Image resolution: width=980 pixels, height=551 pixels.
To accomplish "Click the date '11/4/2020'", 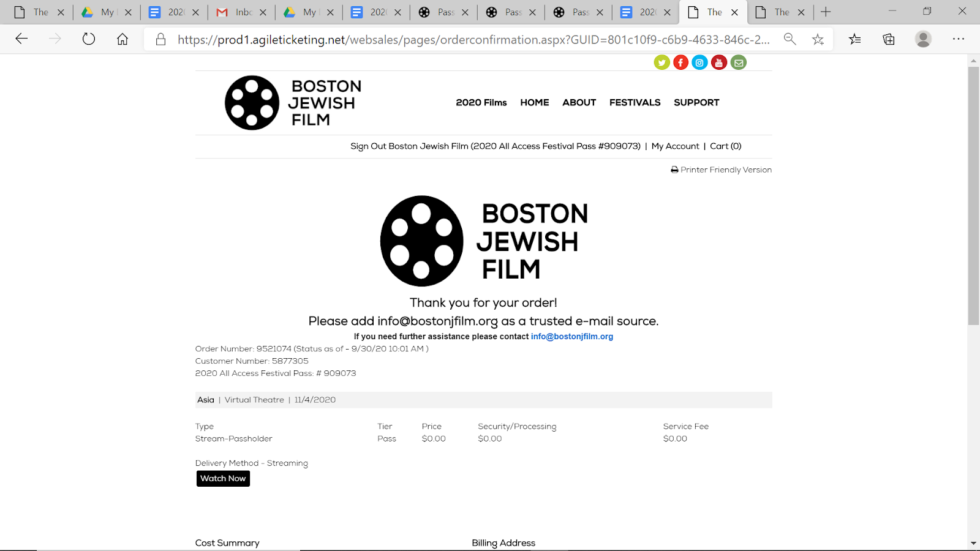I will click(x=315, y=400).
